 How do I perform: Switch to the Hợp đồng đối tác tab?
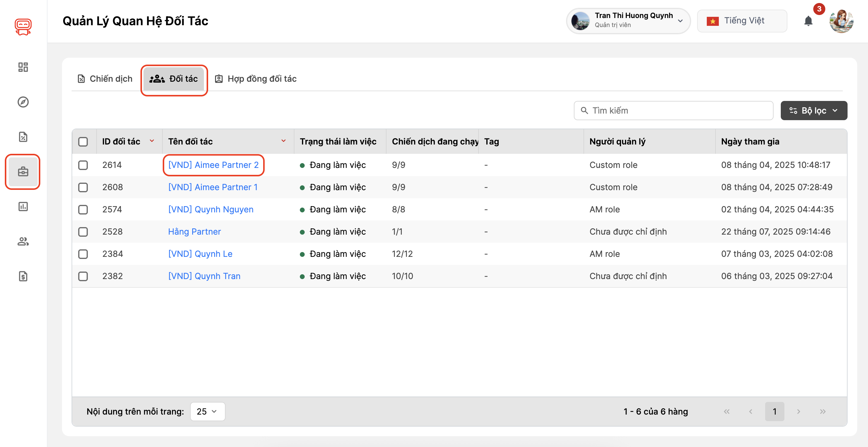256,79
